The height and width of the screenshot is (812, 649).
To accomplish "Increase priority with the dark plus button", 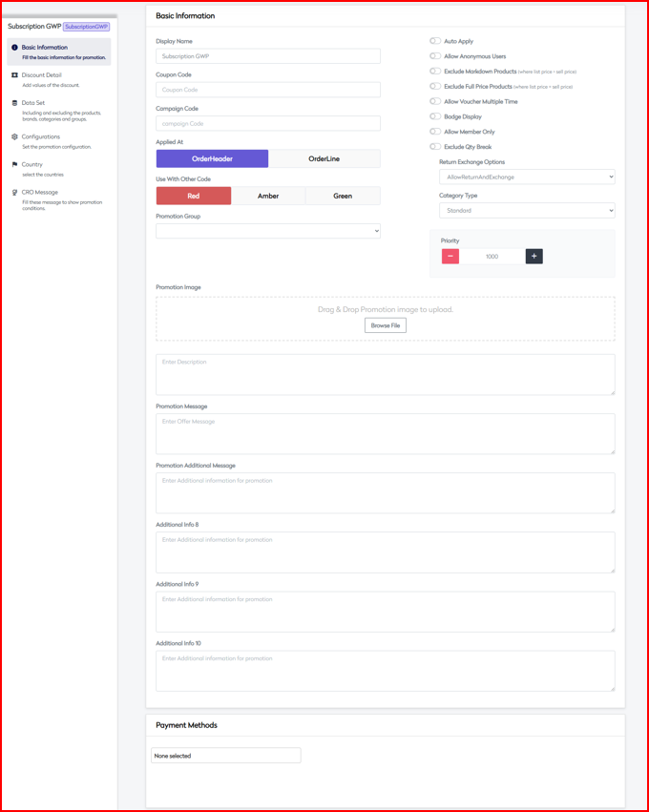I will point(534,257).
